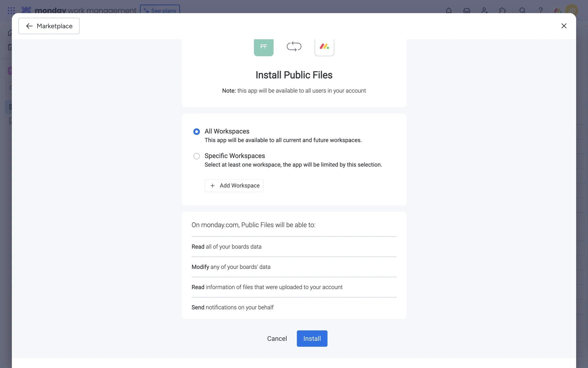Screen dimensions: 588x368
Task: Click the user profile avatar
Action: 571,10
